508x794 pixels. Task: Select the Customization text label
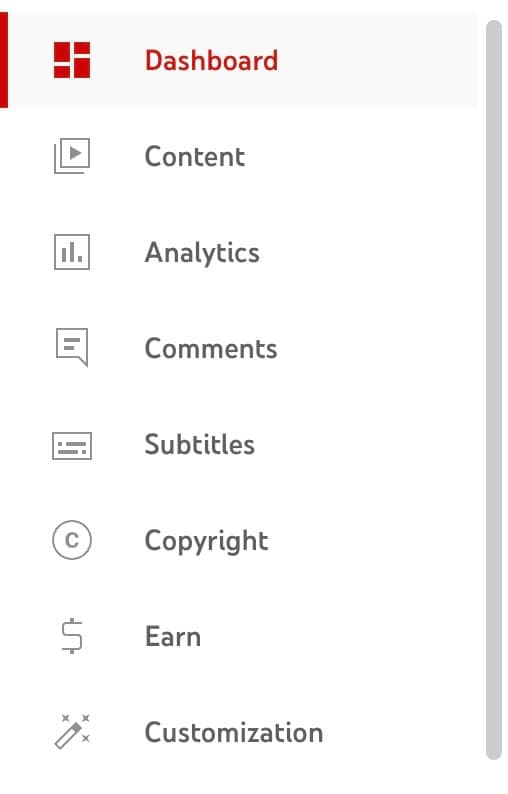point(234,733)
